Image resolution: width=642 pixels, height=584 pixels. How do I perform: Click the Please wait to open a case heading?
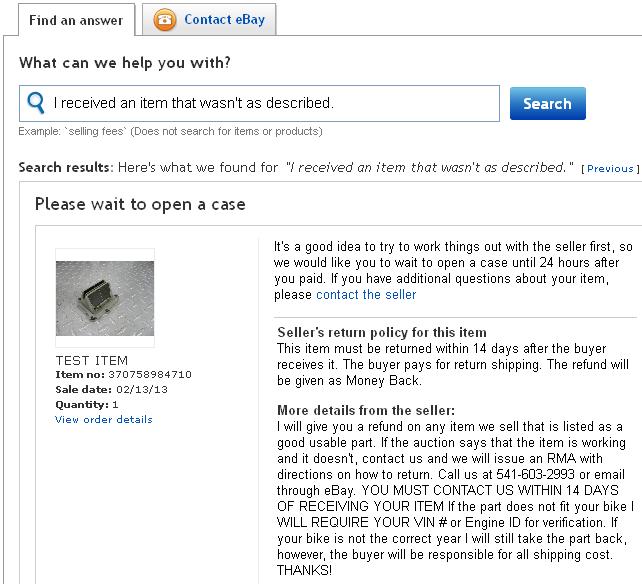click(140, 204)
